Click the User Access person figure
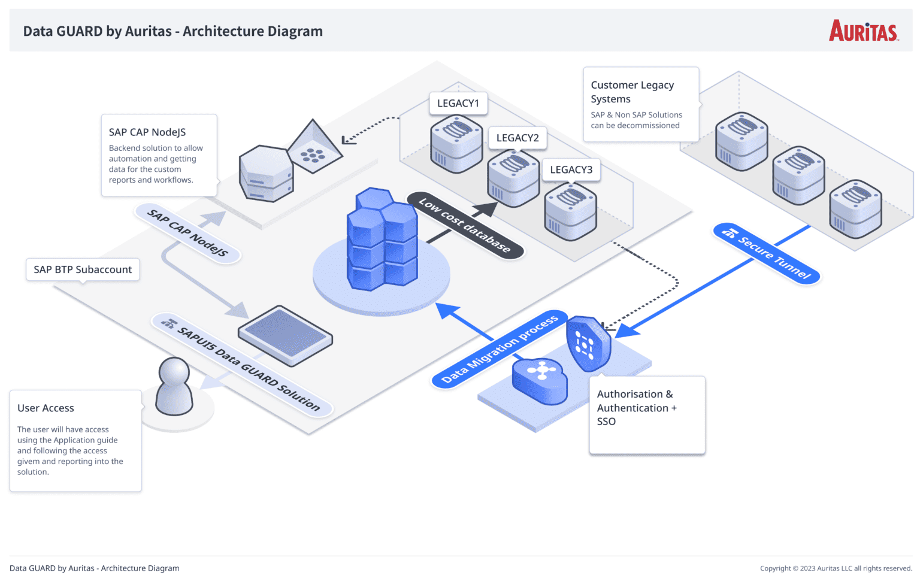Image resolution: width=920 pixels, height=588 pixels. click(174, 386)
